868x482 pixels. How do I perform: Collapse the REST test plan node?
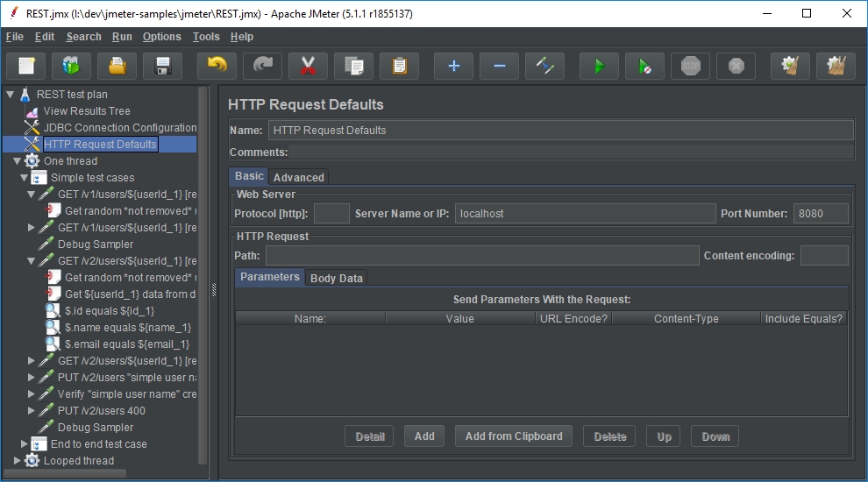[x=10, y=94]
